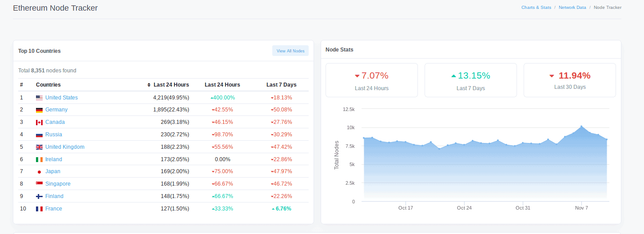Image resolution: width=644 pixels, height=234 pixels.
Task: Click the Oct 24 axis label on chart
Action: pyautogui.click(x=464, y=208)
